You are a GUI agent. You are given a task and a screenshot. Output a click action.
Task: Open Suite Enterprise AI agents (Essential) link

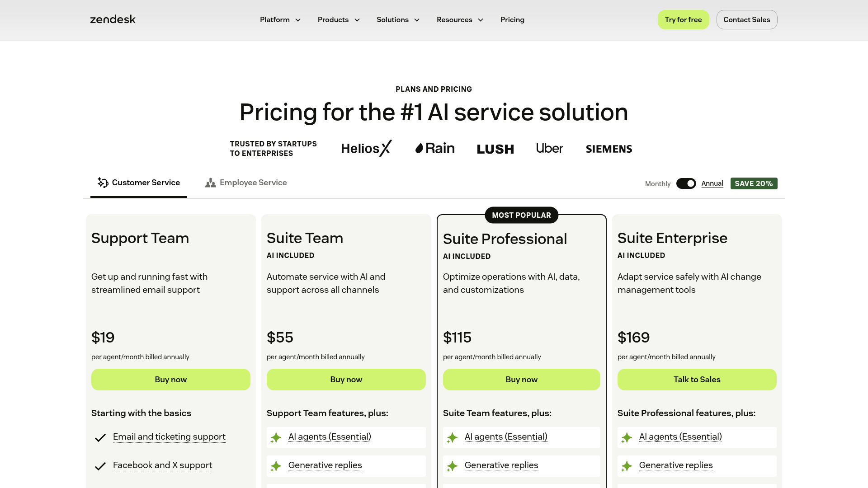680,437
